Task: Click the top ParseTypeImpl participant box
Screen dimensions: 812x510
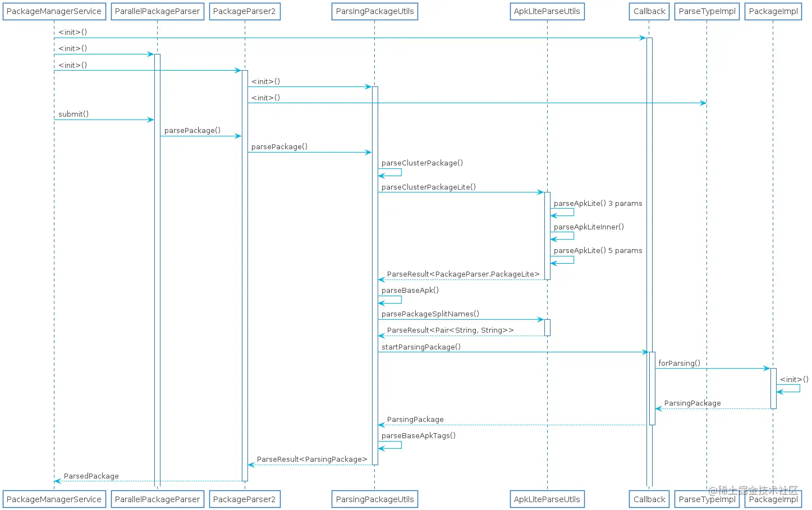Action: click(x=707, y=11)
